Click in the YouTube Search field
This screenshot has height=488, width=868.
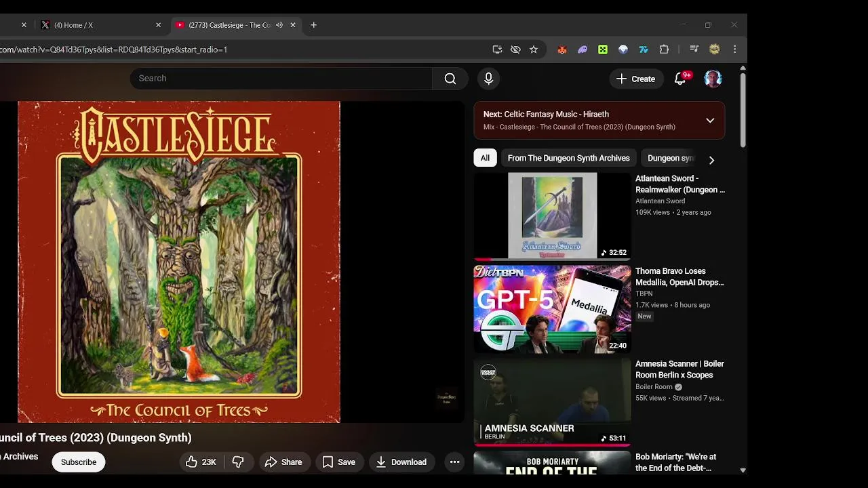click(x=281, y=79)
